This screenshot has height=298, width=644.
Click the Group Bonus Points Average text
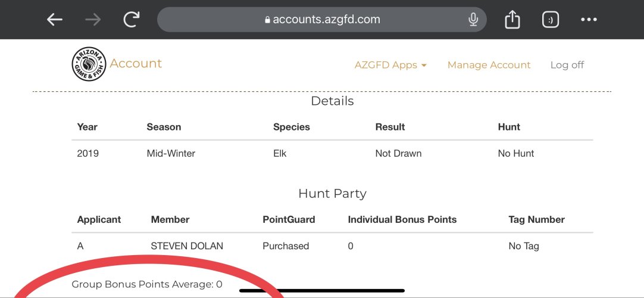146,284
